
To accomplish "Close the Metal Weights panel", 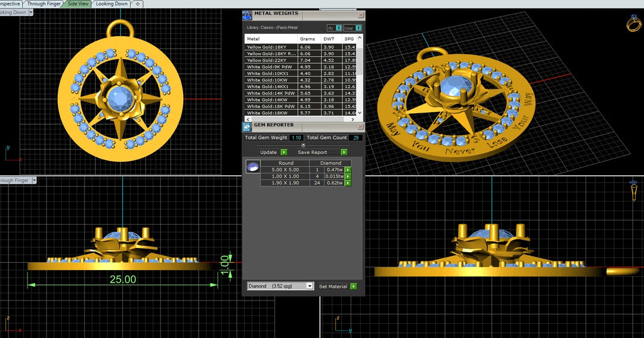I will point(361,15).
